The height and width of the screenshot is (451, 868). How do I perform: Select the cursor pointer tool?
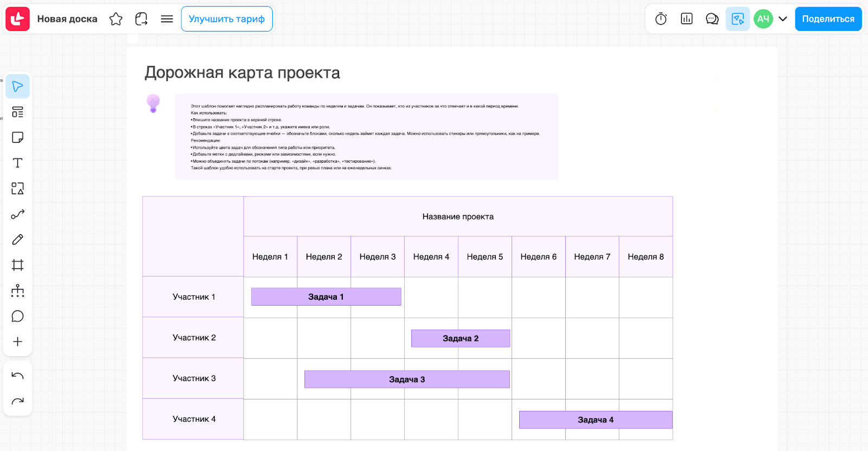pyautogui.click(x=17, y=87)
